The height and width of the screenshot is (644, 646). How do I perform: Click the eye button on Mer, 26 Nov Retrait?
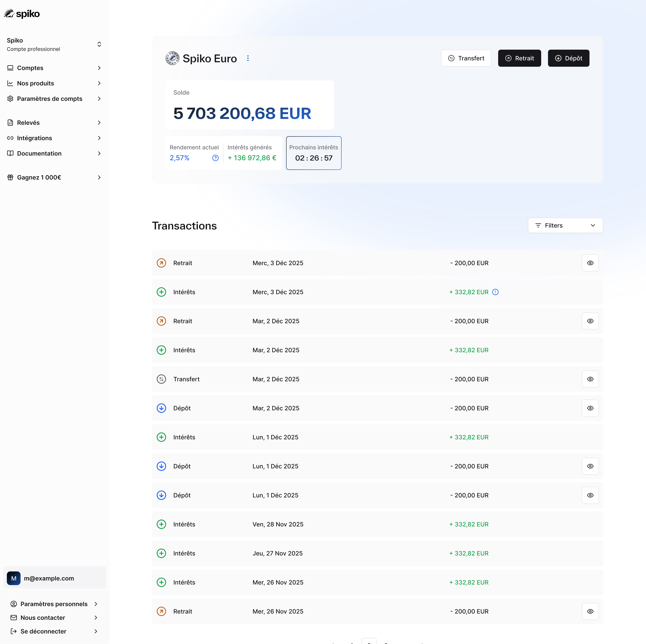coord(590,612)
